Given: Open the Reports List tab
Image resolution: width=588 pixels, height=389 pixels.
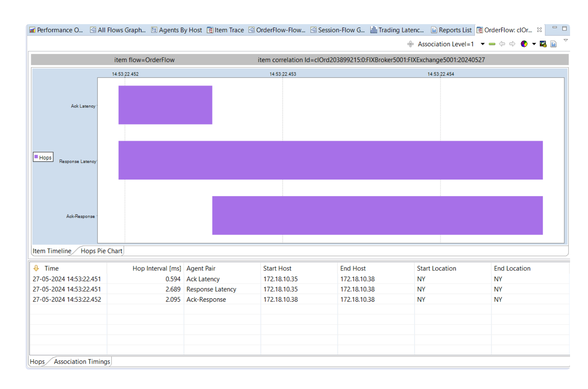Looking at the screenshot, I should click(451, 30).
